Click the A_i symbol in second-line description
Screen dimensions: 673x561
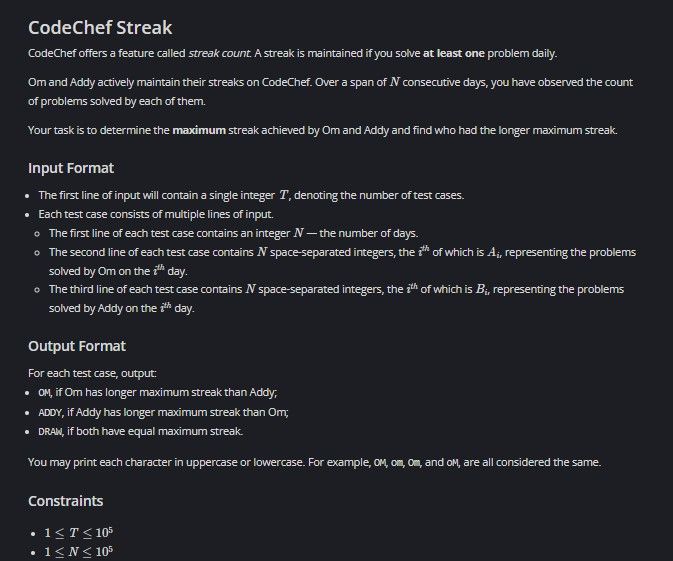click(x=494, y=252)
